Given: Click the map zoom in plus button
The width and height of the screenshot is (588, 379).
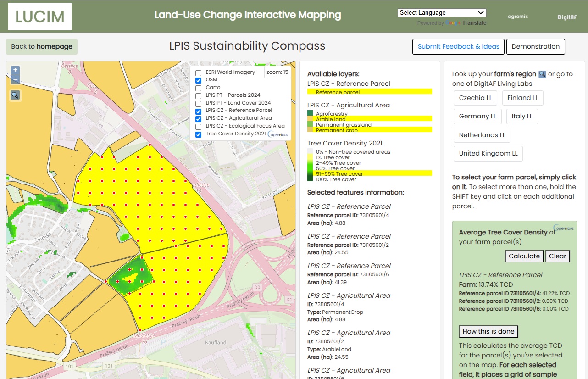Looking at the screenshot, I should point(15,70).
